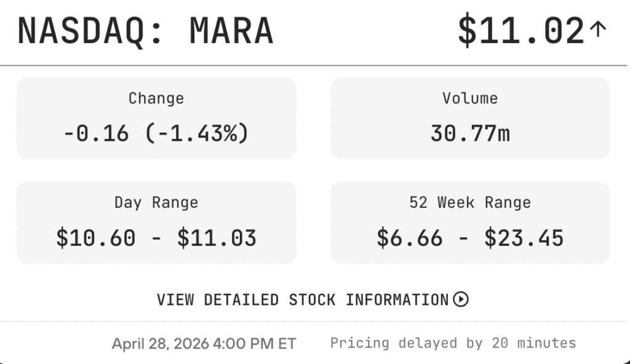Click the Pricing delayed by 20 minutes note
Viewport: 630px width, 364px height.
[453, 342]
